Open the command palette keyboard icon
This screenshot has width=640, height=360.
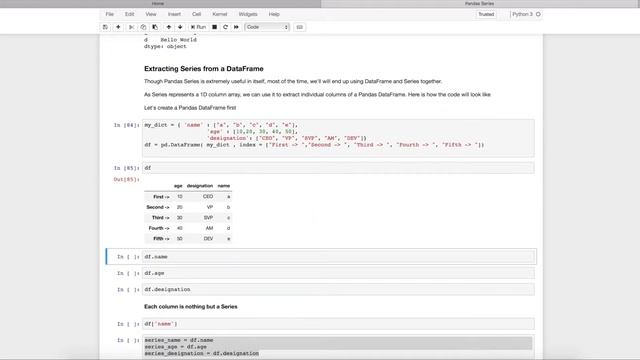point(300,27)
